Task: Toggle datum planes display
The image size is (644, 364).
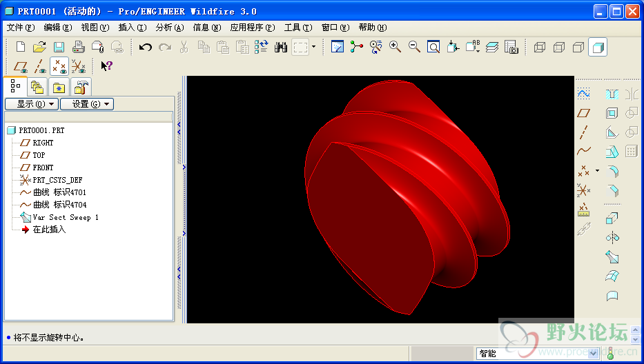Action: pyautogui.click(x=21, y=66)
